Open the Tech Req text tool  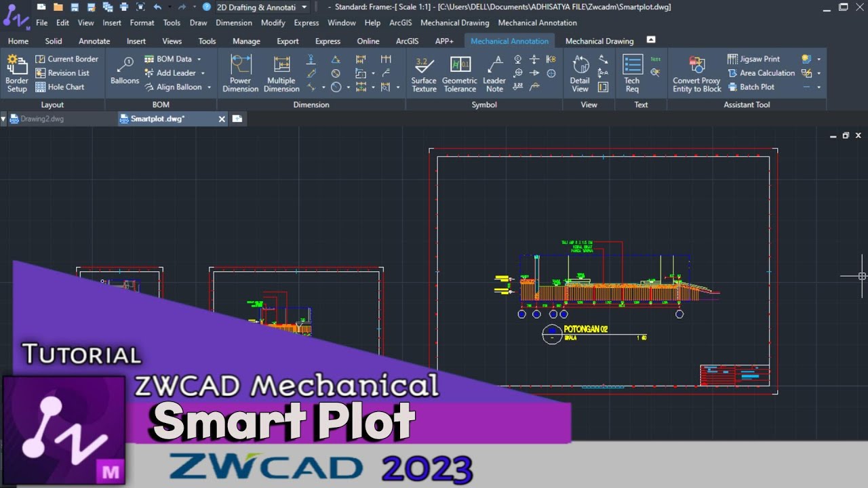tap(632, 74)
